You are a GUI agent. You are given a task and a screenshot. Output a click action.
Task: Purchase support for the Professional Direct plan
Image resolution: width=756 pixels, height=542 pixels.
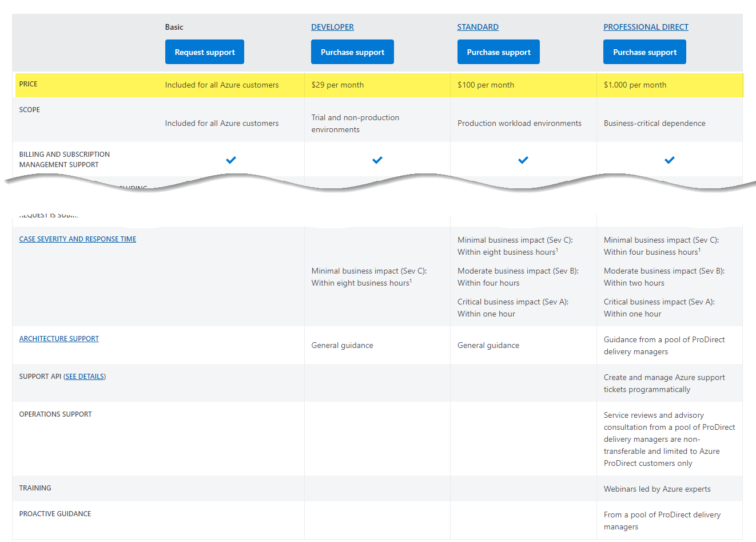(x=644, y=52)
